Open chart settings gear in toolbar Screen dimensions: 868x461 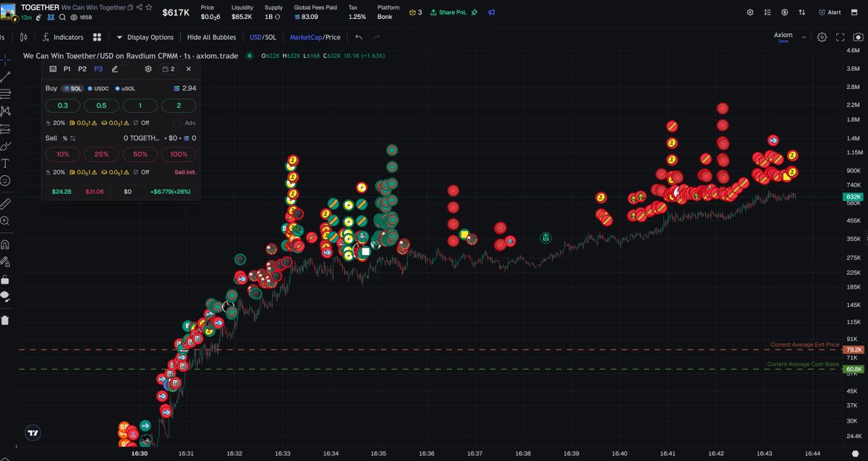[822, 37]
